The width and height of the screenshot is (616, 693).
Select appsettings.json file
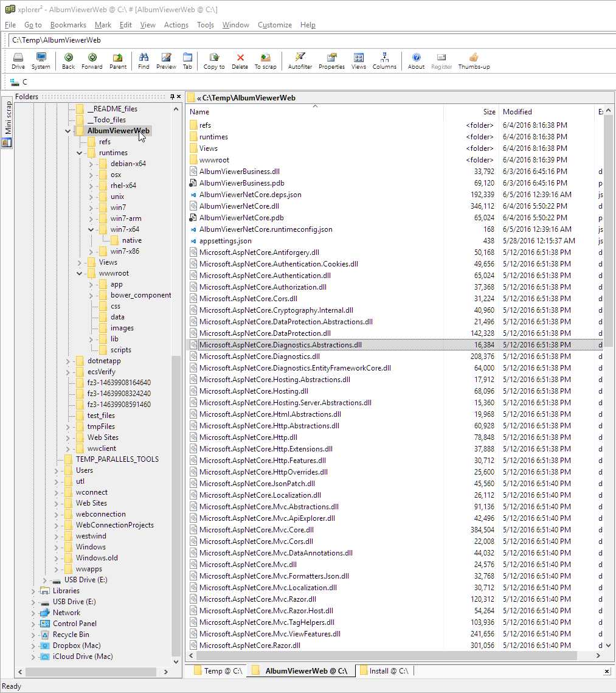(x=225, y=241)
